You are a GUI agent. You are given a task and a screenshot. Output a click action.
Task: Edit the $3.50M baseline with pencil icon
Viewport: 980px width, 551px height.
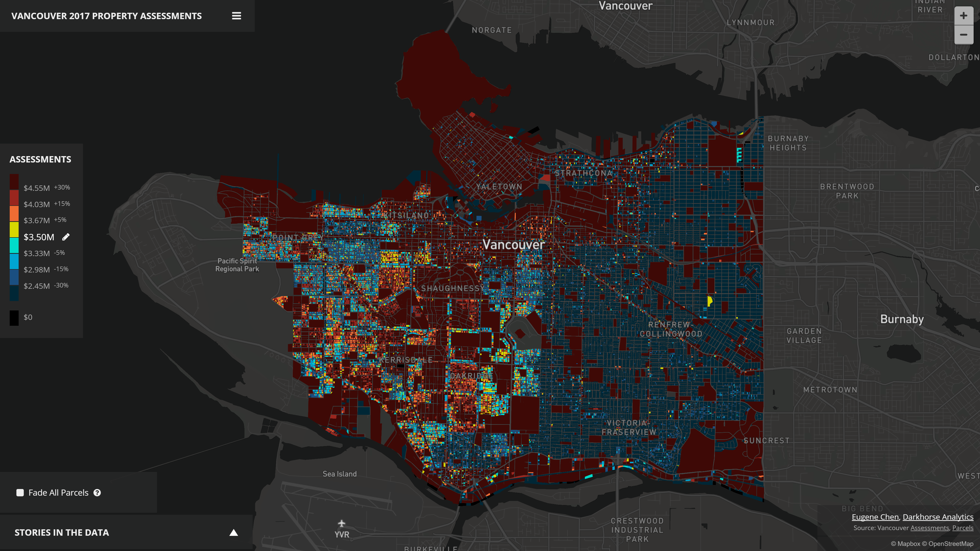(66, 237)
